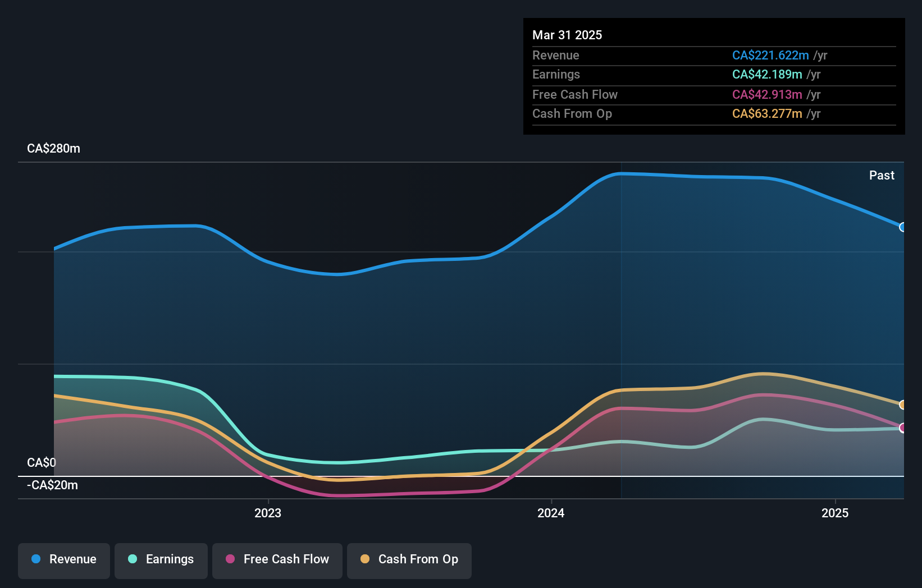Click the Past label on chart
Viewport: 922px width, 588px height.
click(882, 175)
